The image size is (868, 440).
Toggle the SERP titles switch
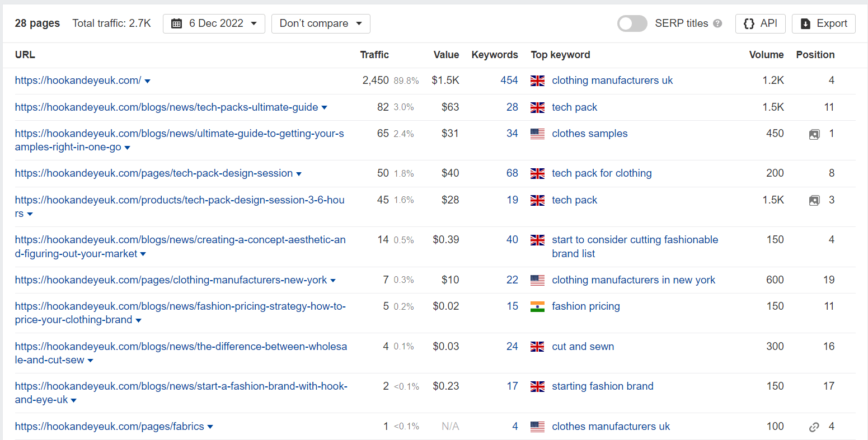coord(632,23)
